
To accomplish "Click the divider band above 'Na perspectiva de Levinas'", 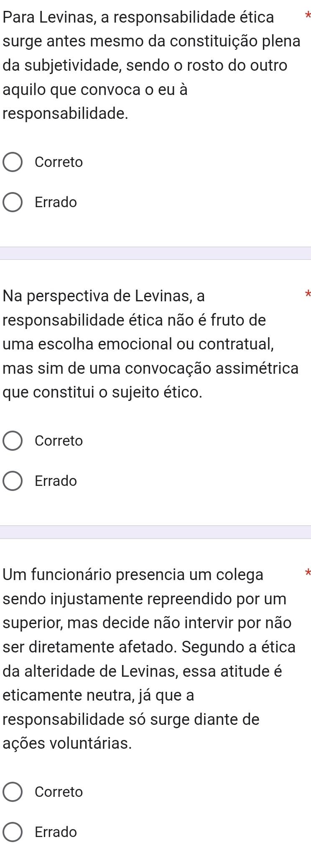I will coord(155,253).
